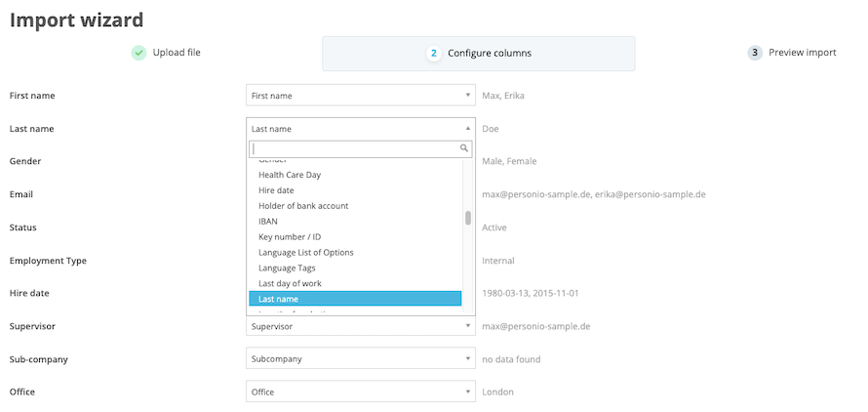
Task: Click the step 3 number circle
Action: pyautogui.click(x=754, y=53)
